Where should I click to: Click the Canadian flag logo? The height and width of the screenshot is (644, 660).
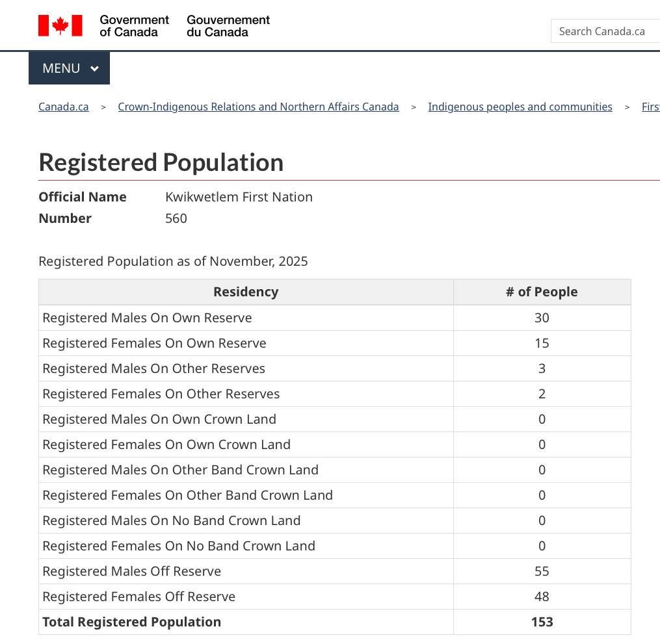pos(60,26)
